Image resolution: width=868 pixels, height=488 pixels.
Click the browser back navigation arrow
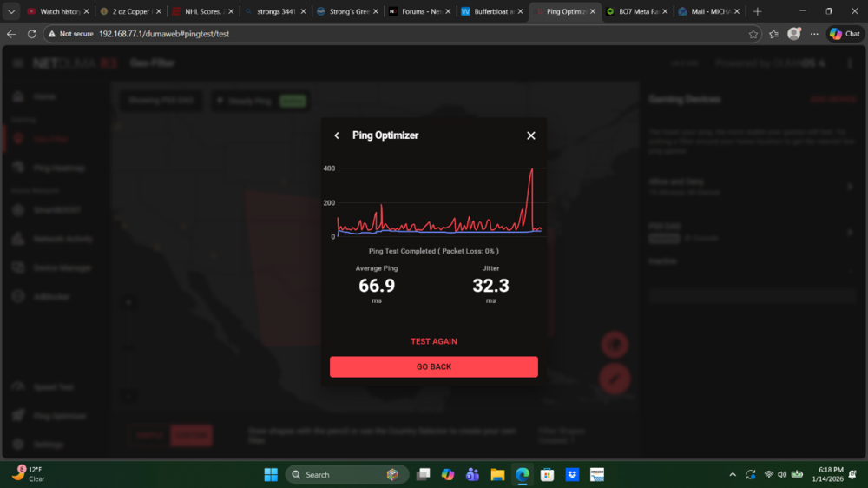click(11, 34)
